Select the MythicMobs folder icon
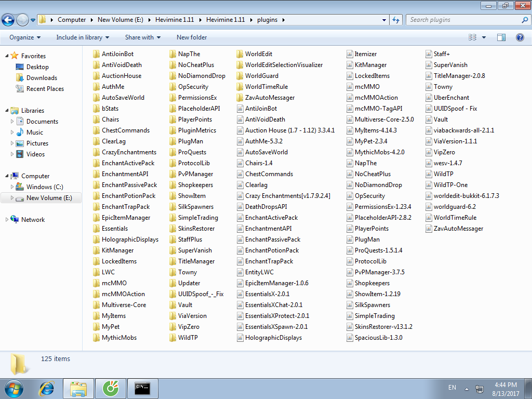The image size is (532, 399). point(96,338)
